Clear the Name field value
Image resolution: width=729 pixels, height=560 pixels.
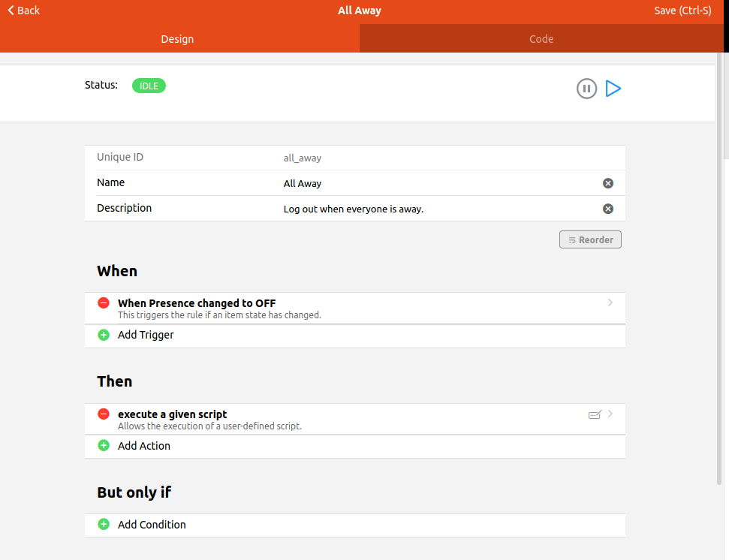[608, 183]
